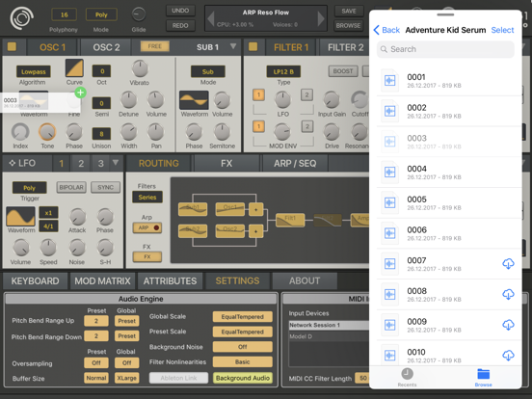Image resolution: width=532 pixels, height=399 pixels.
Task: Adjust the filter Cutoff knob
Action: (359, 100)
